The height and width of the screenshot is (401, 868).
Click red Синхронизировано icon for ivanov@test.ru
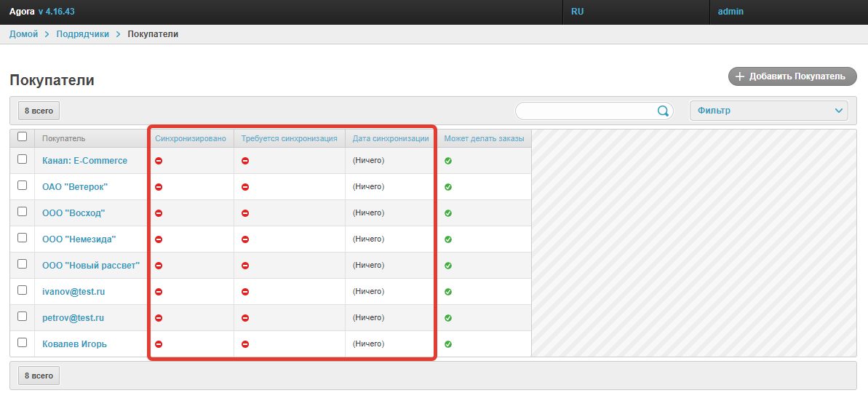[159, 292]
